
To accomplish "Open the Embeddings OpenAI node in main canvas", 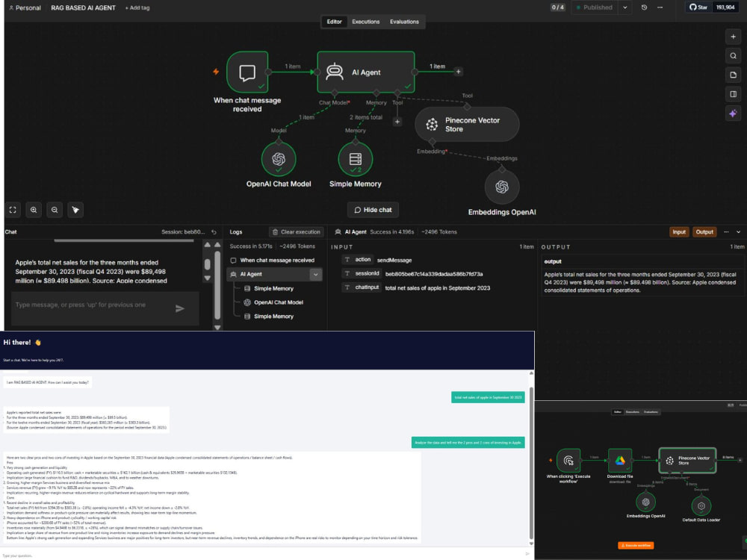I will click(x=502, y=187).
